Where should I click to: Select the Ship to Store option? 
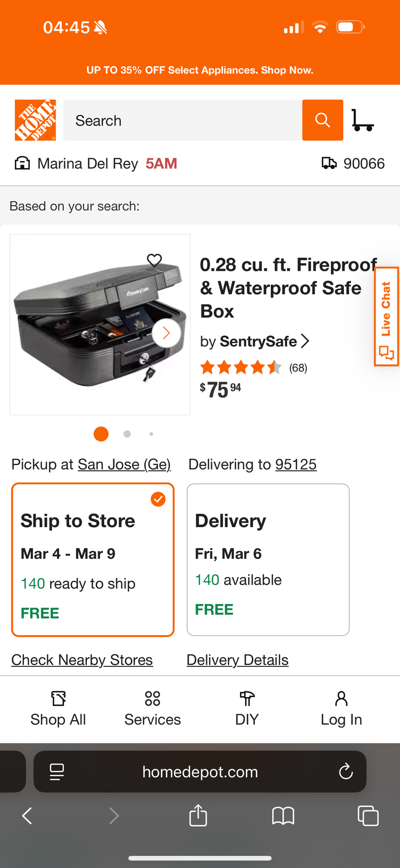tap(93, 560)
